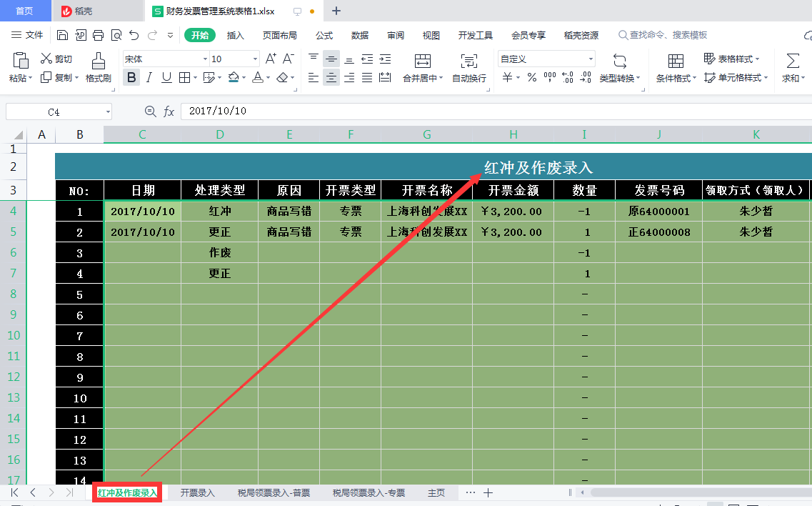
Task: Select the Format Painter (格式刷) tool
Action: [x=99, y=67]
